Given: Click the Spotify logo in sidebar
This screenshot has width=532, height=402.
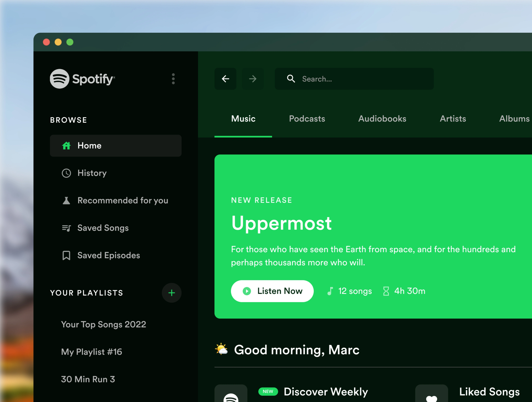Looking at the screenshot, I should click(82, 79).
